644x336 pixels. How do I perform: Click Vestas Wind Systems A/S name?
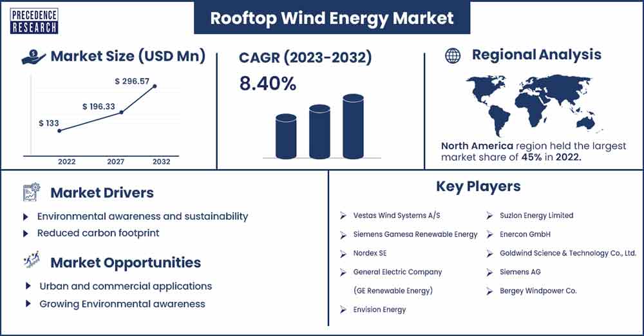[397, 215]
